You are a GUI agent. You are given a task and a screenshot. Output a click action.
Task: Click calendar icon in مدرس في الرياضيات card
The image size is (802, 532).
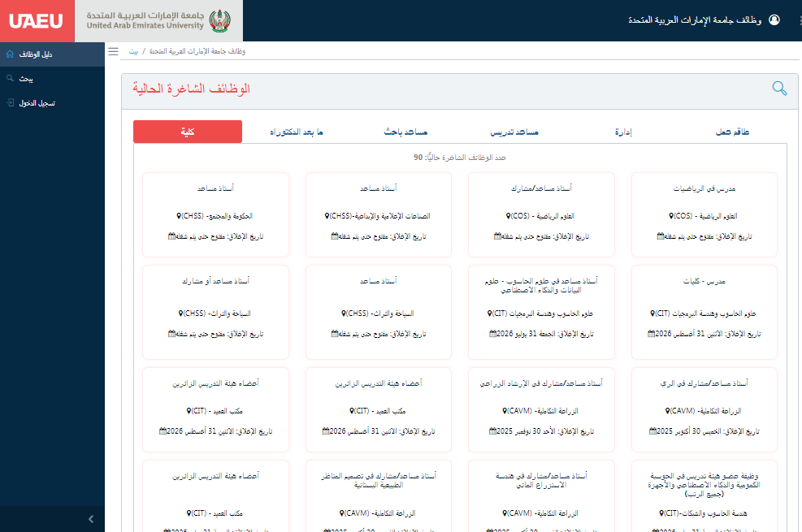point(661,236)
